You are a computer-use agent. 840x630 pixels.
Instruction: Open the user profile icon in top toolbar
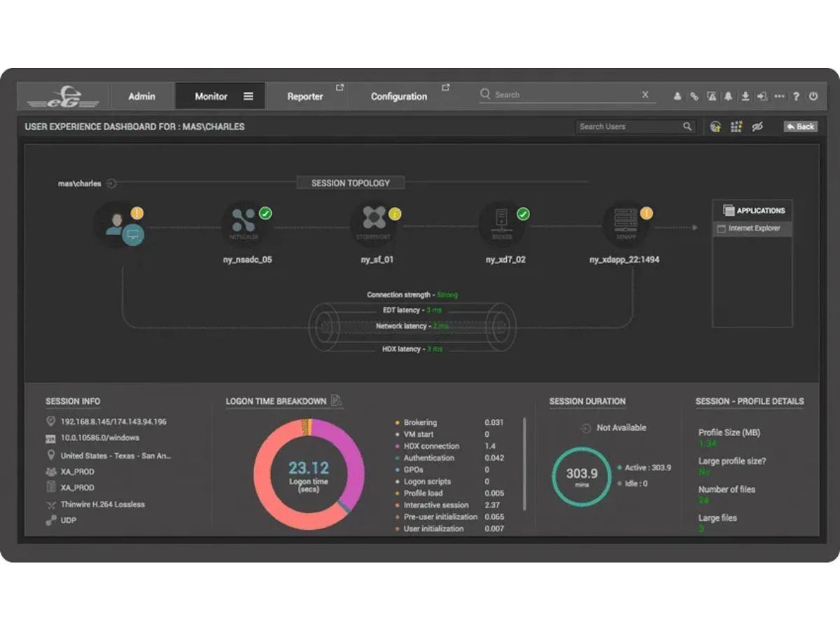point(677,97)
